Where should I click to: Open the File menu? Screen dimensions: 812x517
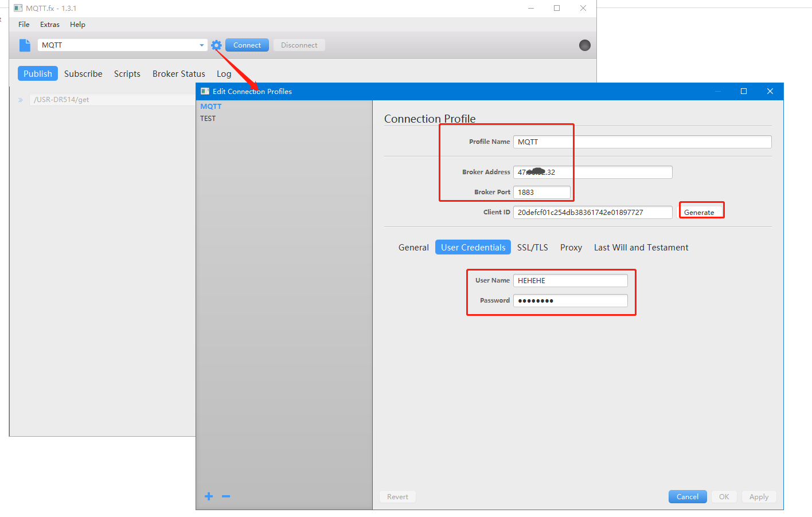[24, 25]
